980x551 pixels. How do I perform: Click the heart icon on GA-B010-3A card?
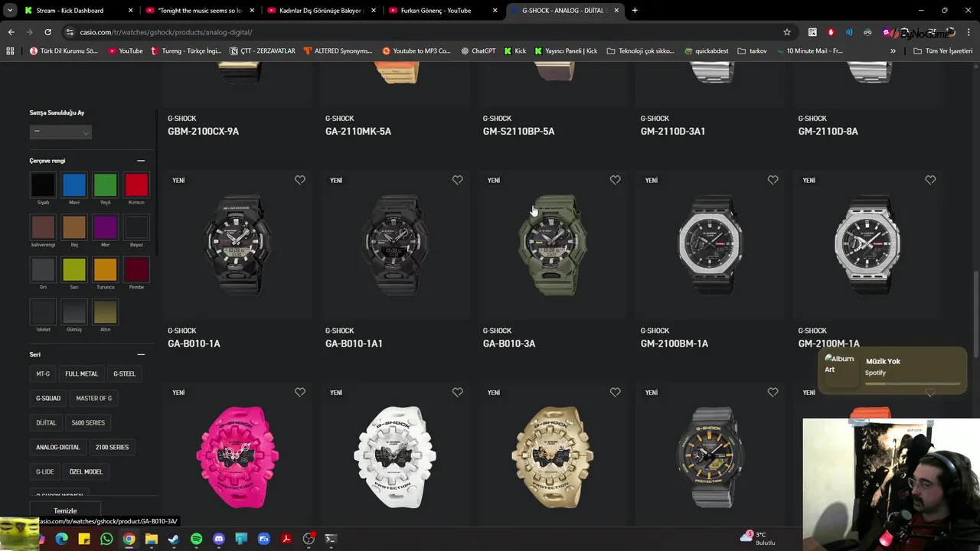pos(616,180)
